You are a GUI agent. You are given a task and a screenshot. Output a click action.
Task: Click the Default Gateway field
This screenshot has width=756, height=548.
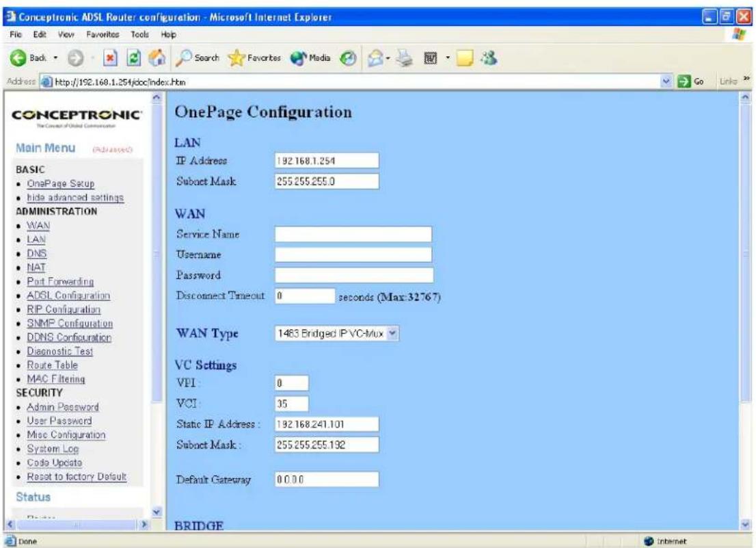[327, 480]
